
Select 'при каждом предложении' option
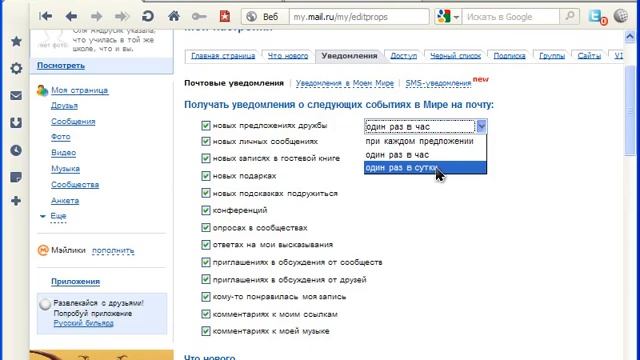click(x=425, y=141)
